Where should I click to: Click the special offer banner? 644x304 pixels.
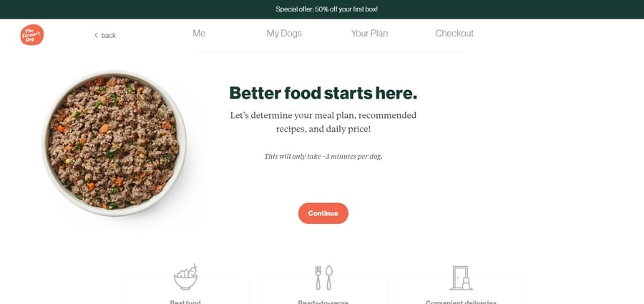pyautogui.click(x=322, y=9)
